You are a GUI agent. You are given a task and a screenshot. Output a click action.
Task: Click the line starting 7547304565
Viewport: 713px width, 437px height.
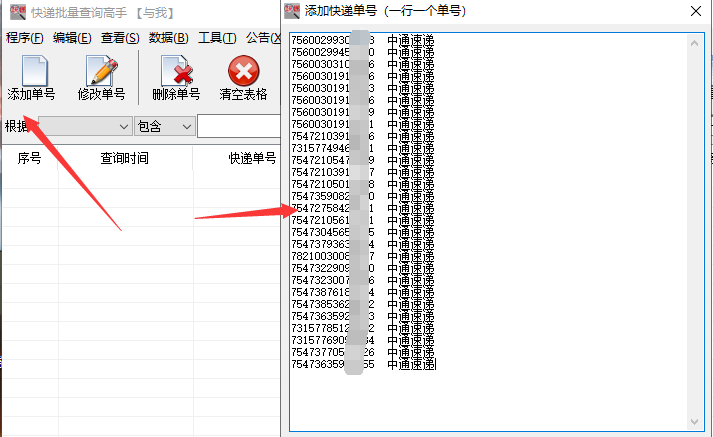(362, 232)
